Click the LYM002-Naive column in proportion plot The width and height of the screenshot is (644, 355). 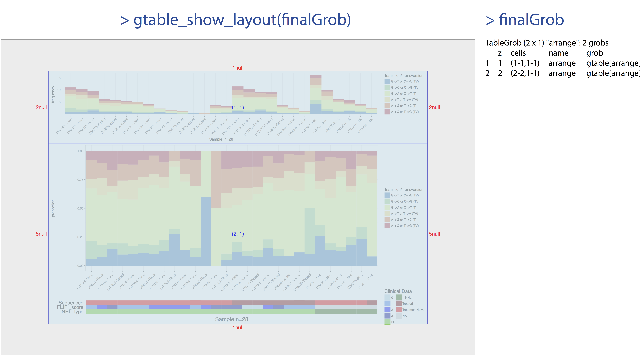click(206, 208)
